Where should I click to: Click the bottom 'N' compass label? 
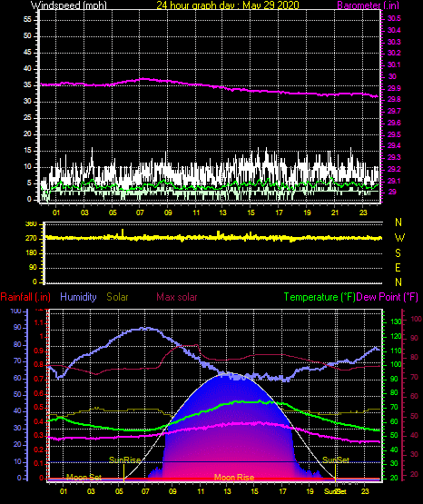[398, 282]
